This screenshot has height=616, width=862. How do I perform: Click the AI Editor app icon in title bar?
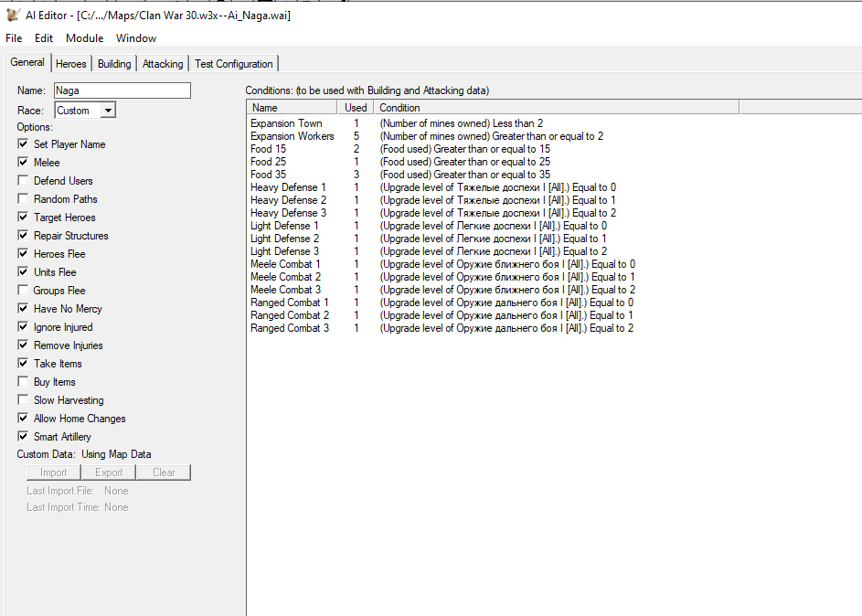point(13,15)
